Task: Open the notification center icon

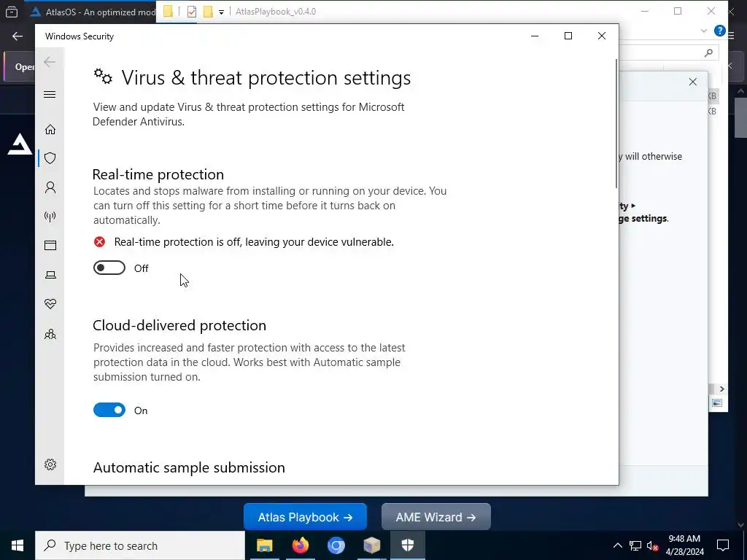Action: (x=723, y=545)
